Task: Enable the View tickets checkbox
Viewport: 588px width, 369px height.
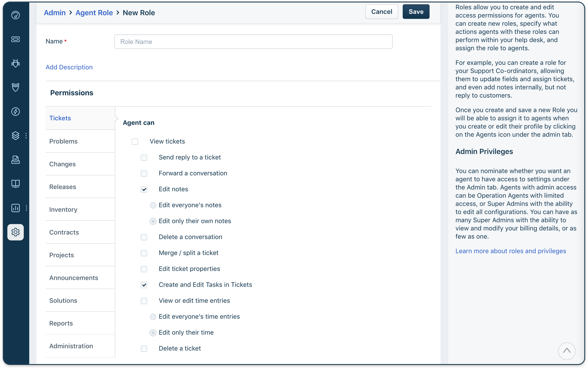Action: (x=135, y=142)
